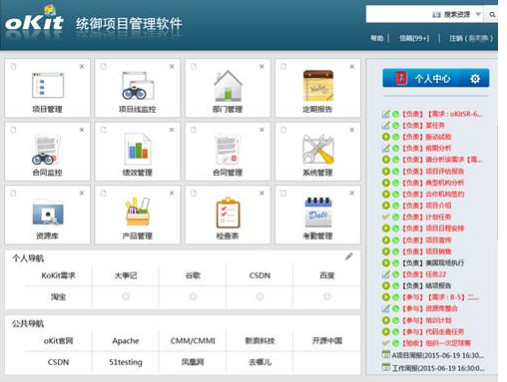Click the play icon beside 培训计划
The image size is (507, 382).
[386, 320]
